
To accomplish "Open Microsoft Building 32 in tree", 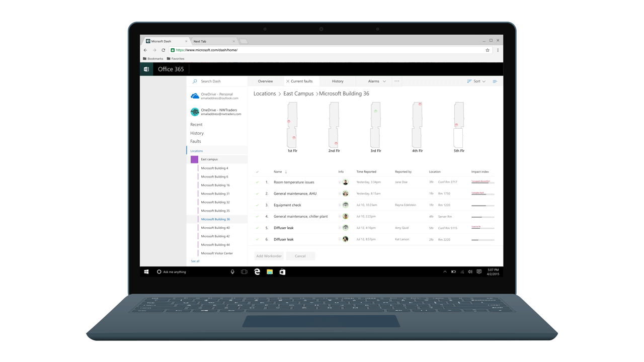I will (x=215, y=202).
